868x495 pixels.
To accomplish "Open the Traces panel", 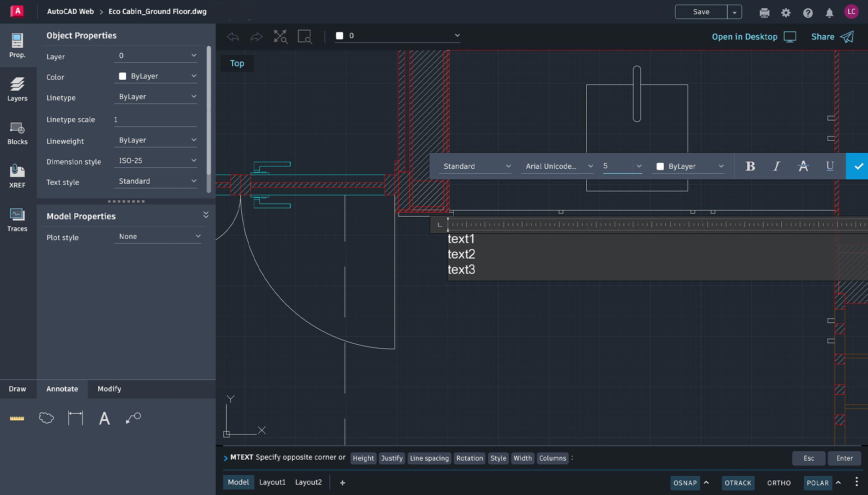I will click(17, 220).
